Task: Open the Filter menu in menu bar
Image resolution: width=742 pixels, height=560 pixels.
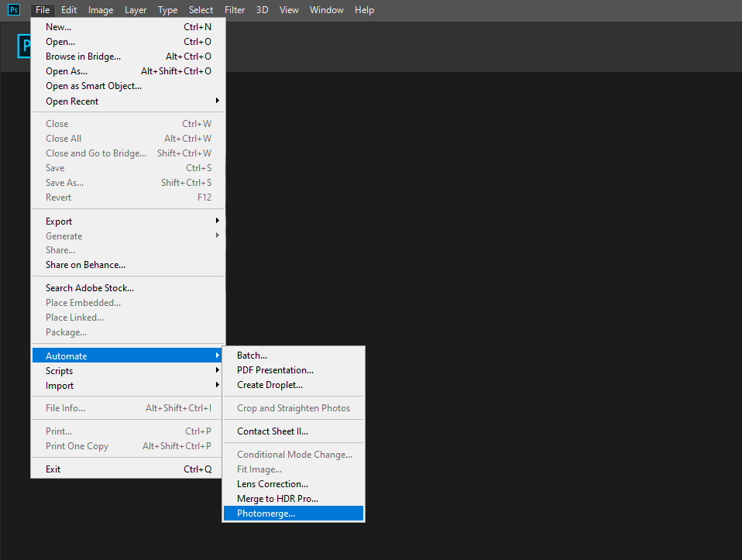Action: pyautogui.click(x=235, y=10)
